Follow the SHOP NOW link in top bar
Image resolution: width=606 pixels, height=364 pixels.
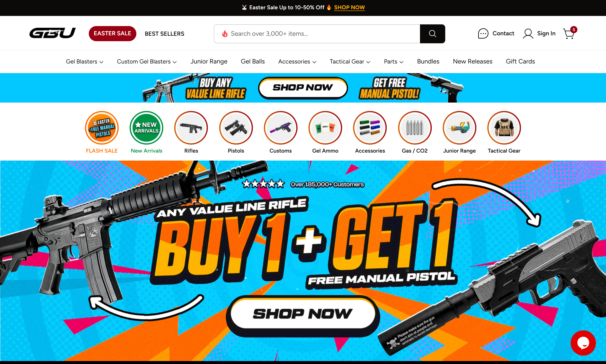tap(349, 7)
